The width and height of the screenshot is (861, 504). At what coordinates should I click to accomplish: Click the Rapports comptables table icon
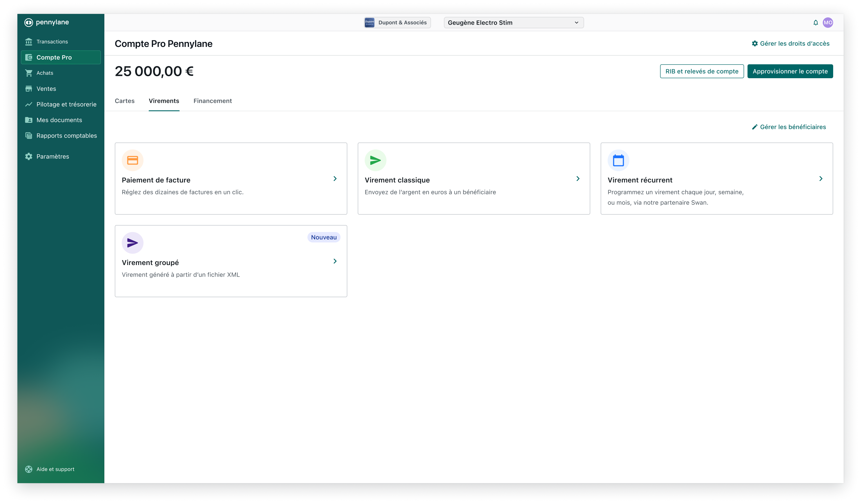click(29, 136)
